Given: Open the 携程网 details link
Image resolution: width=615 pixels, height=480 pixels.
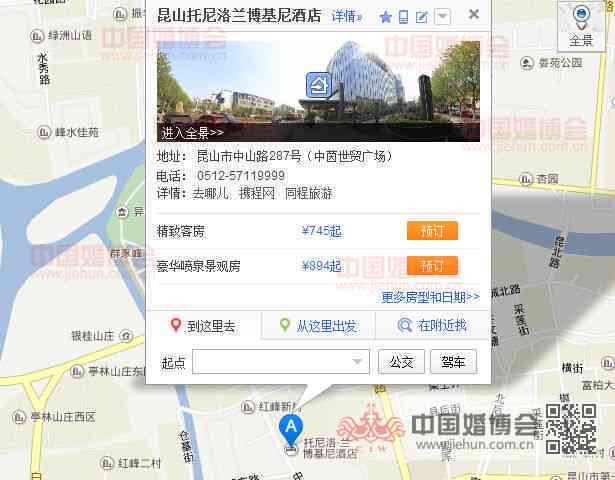Looking at the screenshot, I should click(x=257, y=193).
